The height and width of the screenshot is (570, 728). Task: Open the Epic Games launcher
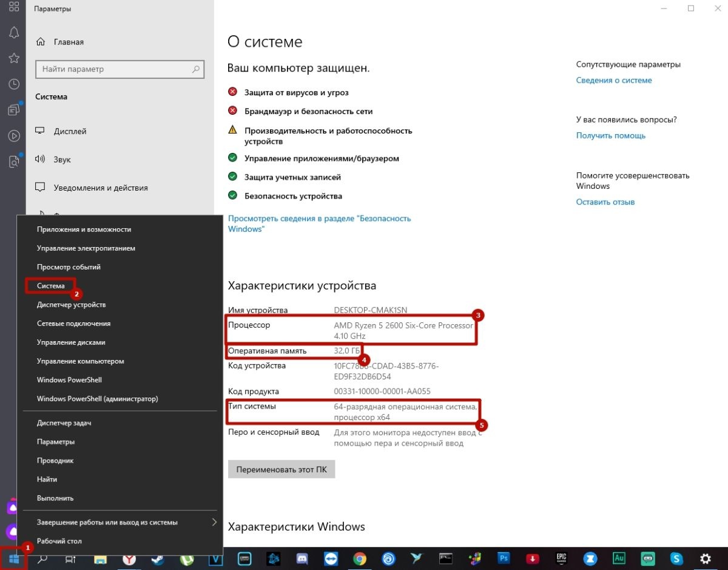coord(561,558)
